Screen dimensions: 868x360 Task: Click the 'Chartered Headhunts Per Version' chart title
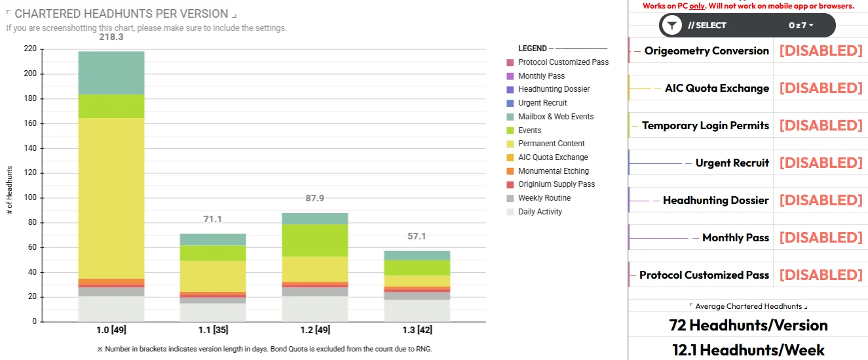click(121, 14)
